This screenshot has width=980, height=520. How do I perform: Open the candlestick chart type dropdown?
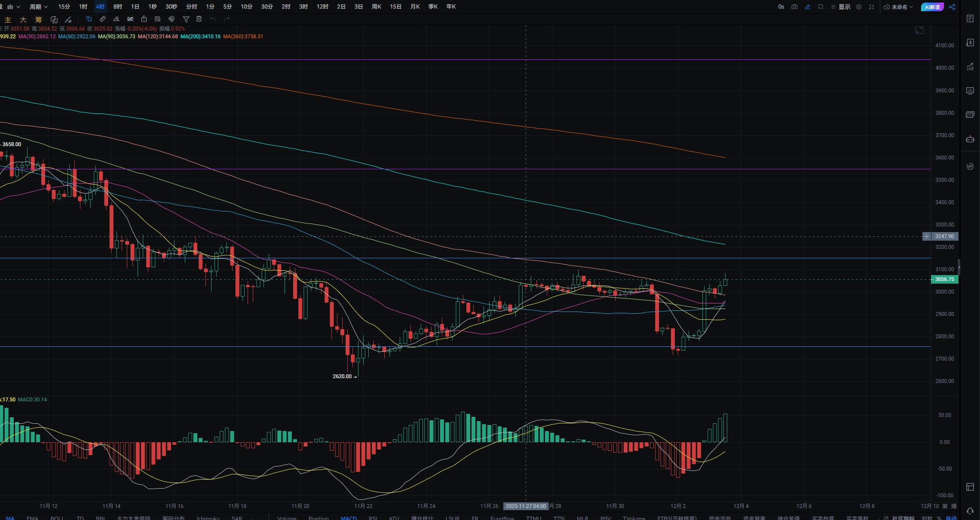point(13,7)
